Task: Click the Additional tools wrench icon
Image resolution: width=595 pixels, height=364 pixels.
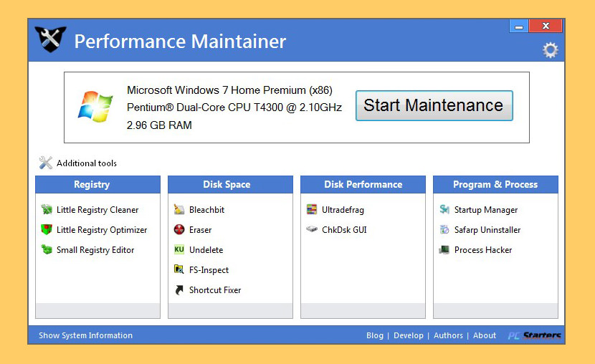Action: (46, 163)
